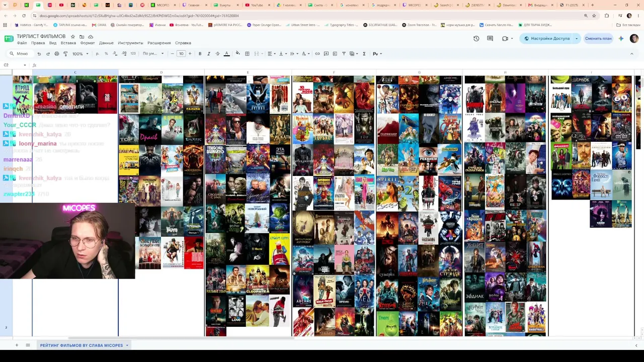Decrease decimal places
This screenshot has height=362, width=644.
click(x=115, y=54)
